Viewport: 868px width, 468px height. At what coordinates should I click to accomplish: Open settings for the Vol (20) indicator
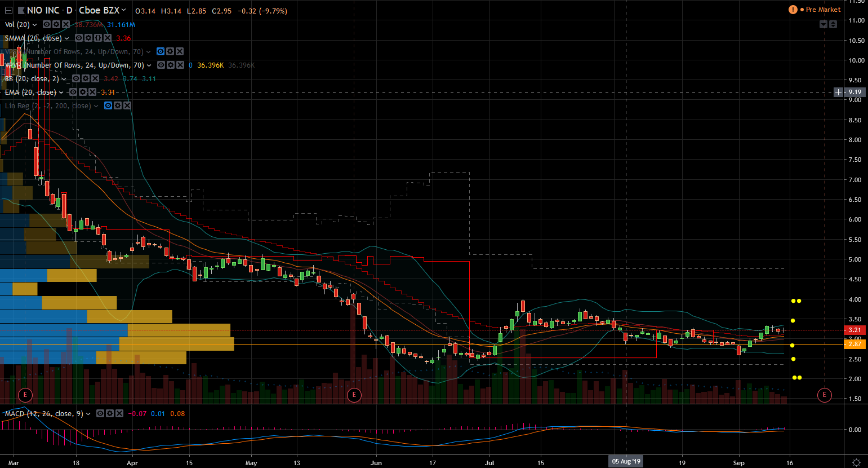56,25
